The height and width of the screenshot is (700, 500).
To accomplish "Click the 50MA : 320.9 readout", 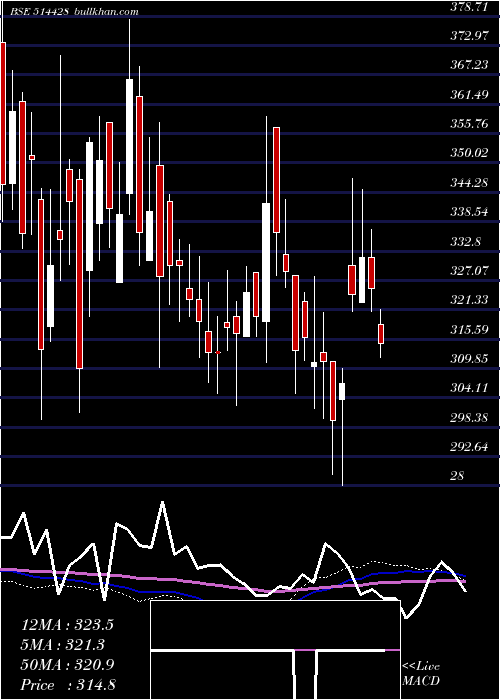I will (67, 665).
